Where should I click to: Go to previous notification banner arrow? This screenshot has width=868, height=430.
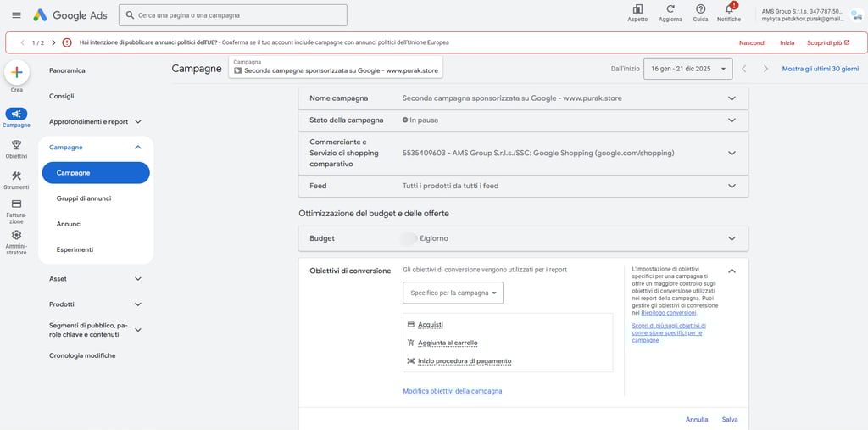point(23,42)
